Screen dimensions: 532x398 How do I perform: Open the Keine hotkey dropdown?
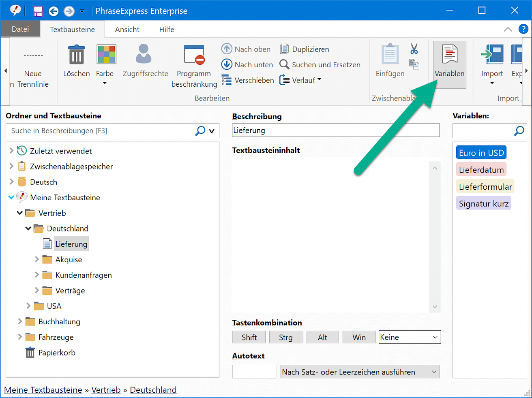click(x=410, y=337)
